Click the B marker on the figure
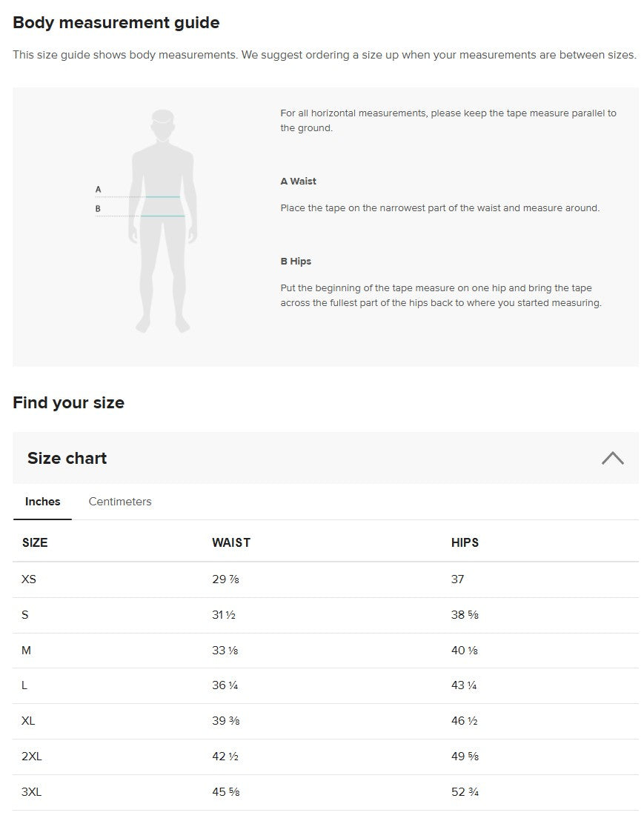Screen dimensions: 644x821 click(x=98, y=208)
